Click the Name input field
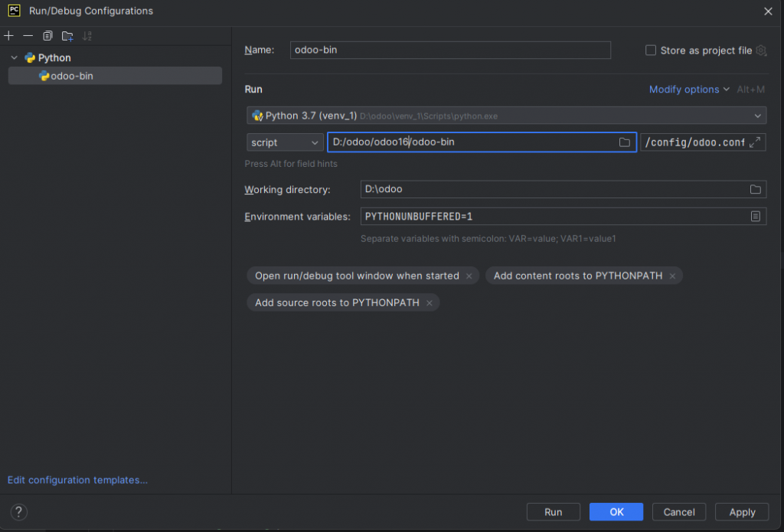Viewport: 784px width, 532px height. [x=450, y=50]
